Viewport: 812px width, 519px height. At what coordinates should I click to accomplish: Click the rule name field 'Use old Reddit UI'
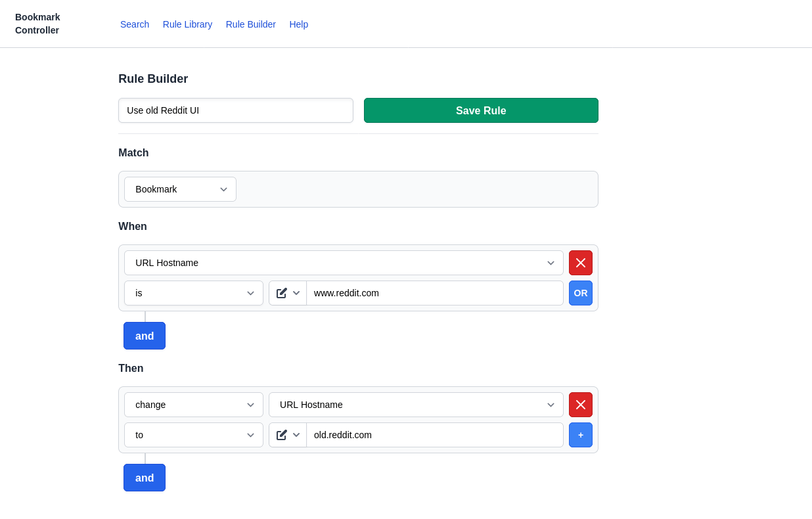[236, 110]
